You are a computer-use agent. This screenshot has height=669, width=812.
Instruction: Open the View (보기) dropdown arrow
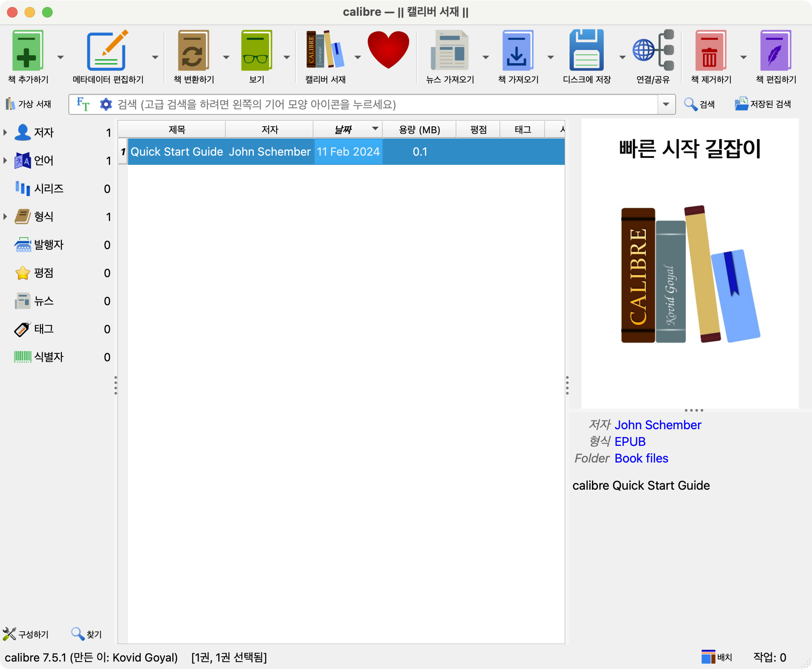click(287, 57)
